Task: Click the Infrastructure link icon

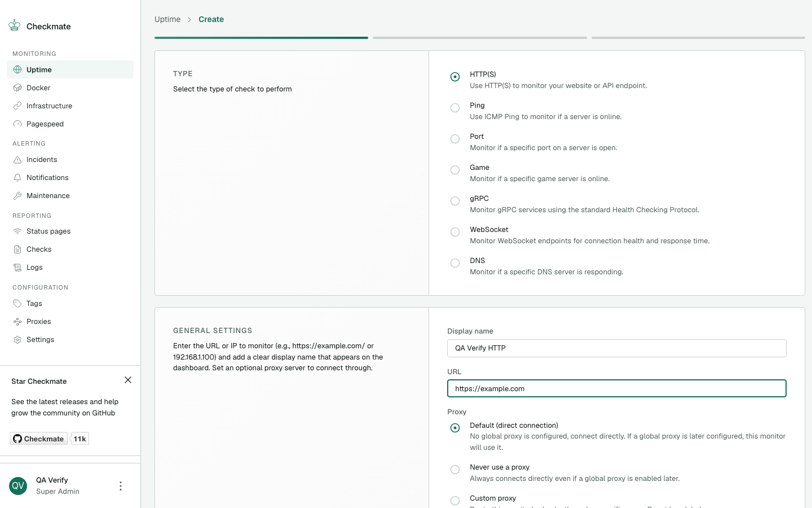Action: click(x=17, y=106)
